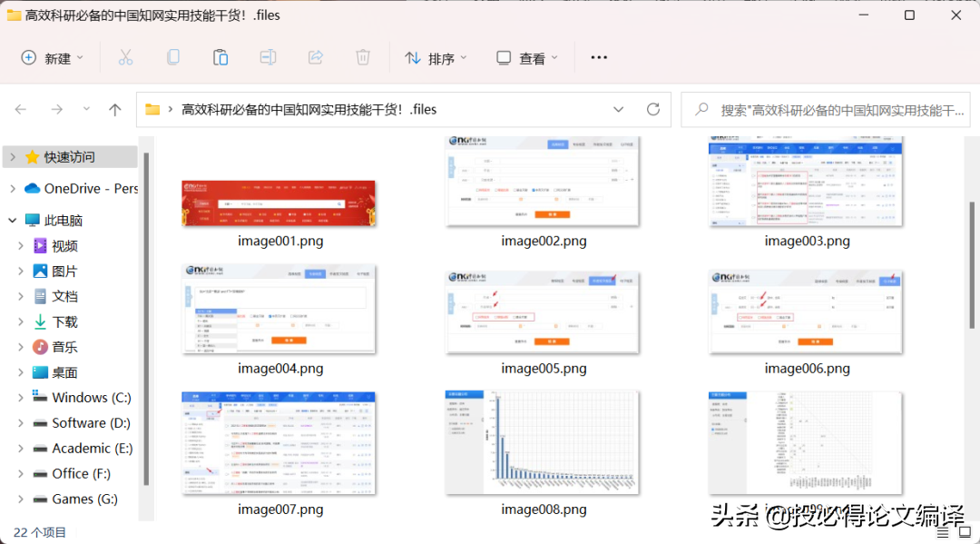This screenshot has width=980, height=544.
Task: Click the search magnifier icon
Action: [701, 109]
